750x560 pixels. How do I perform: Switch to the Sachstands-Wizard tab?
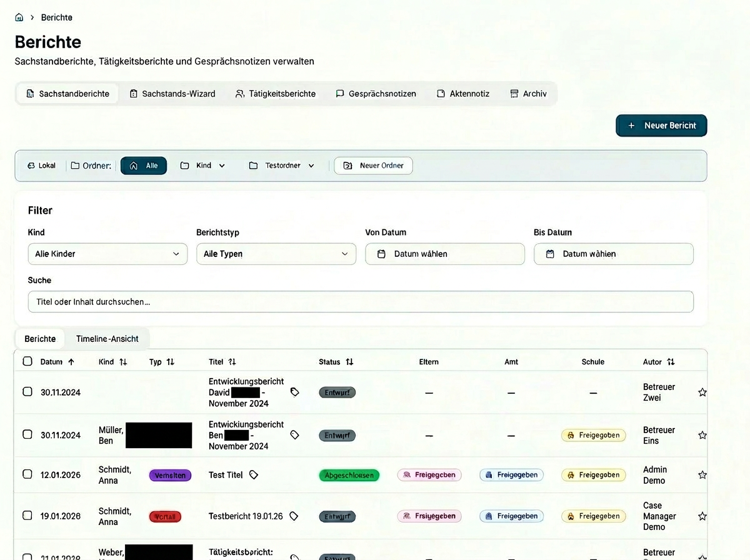coord(172,94)
